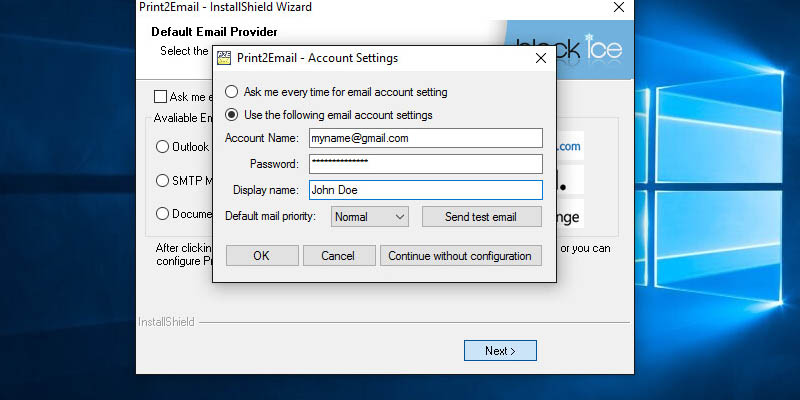
Task: Select "Use the following email account settings" option
Action: pyautogui.click(x=232, y=115)
